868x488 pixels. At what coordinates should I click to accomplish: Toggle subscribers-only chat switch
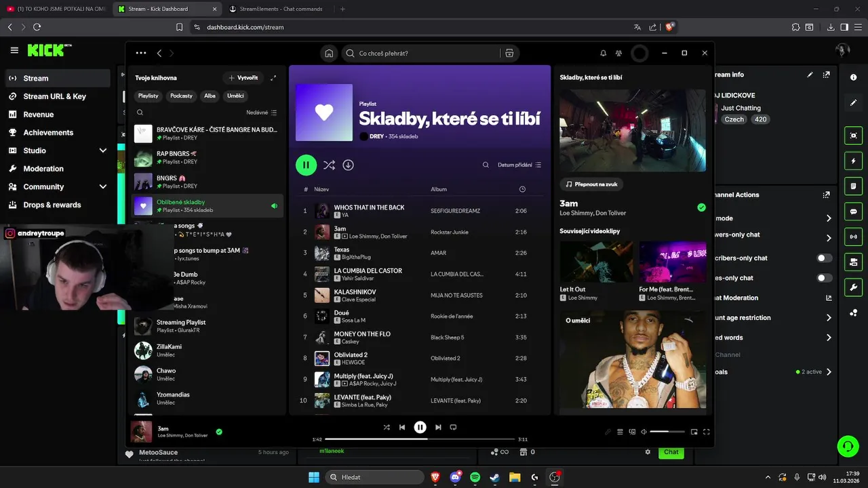825,258
